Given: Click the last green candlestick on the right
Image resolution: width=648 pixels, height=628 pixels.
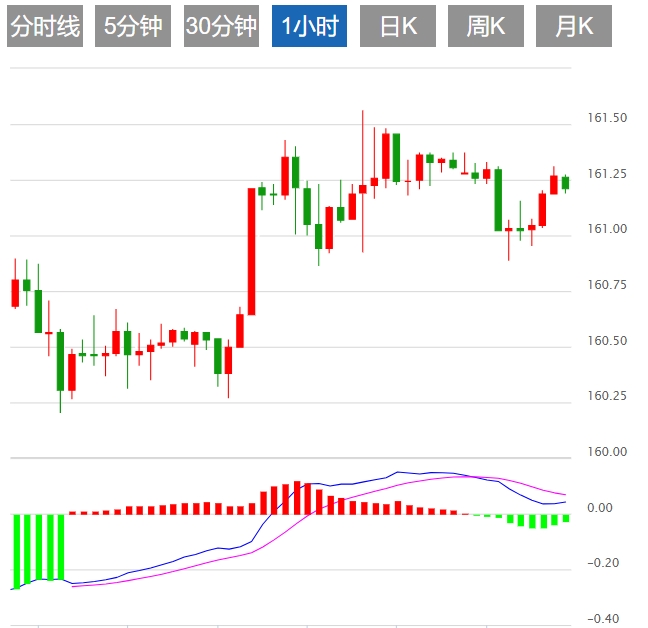Looking at the screenshot, I should 565,183.
